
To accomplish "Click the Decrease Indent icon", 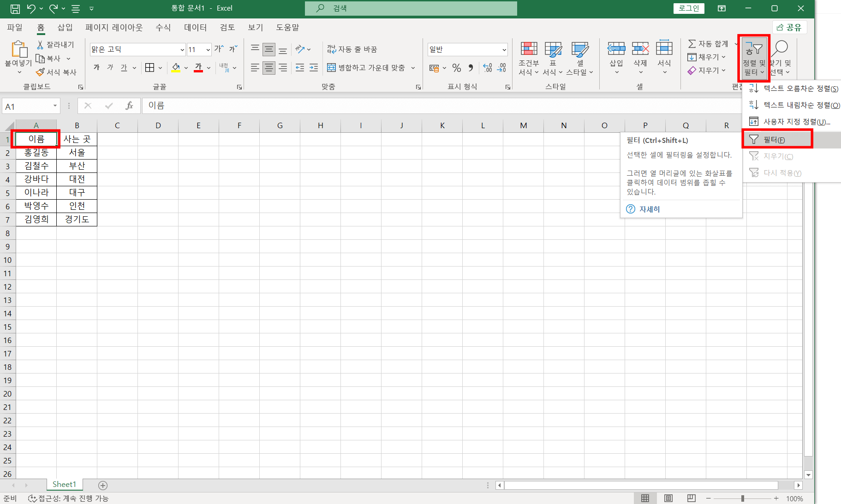I will point(300,68).
